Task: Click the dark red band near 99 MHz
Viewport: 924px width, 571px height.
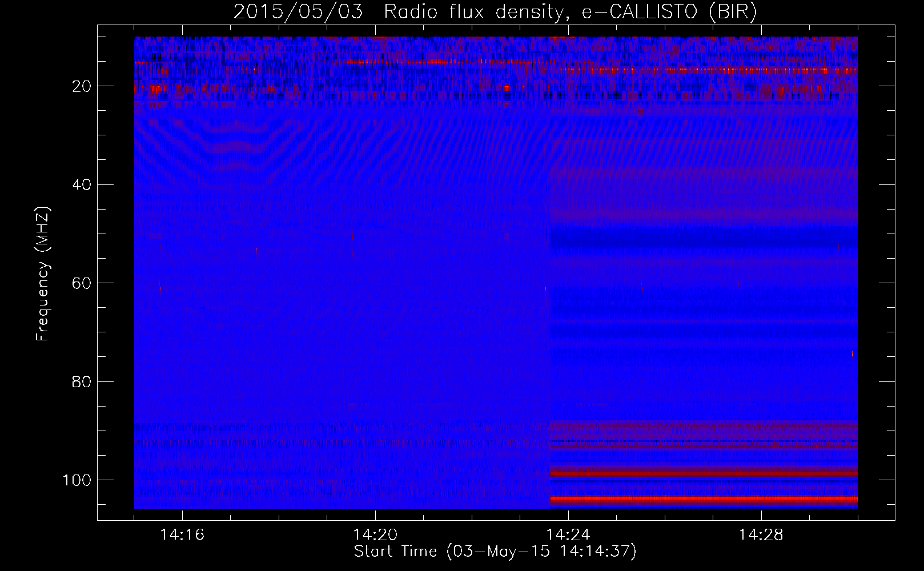Action: (x=703, y=473)
